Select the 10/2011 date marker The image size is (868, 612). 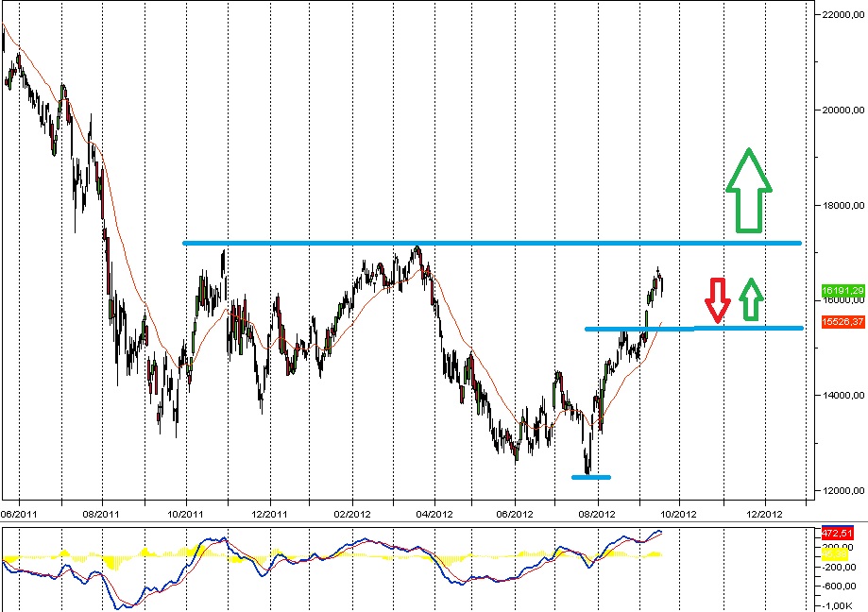pos(186,514)
